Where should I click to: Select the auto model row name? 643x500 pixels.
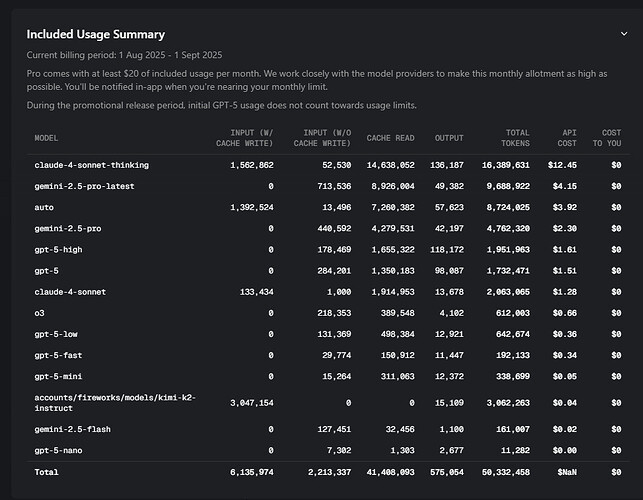pos(44,207)
